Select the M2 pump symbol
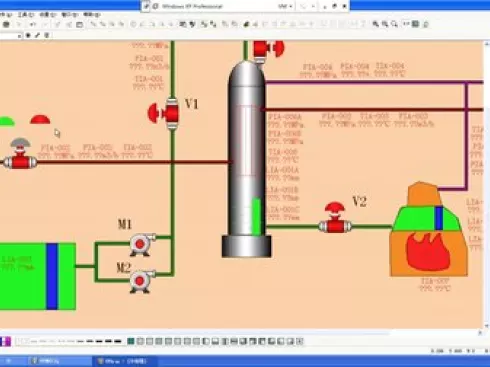 142,281
